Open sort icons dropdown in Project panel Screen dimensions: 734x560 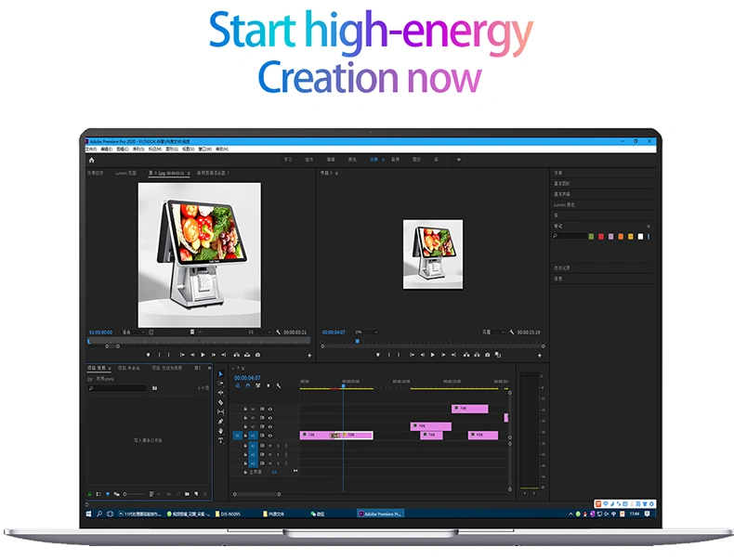click(x=154, y=494)
